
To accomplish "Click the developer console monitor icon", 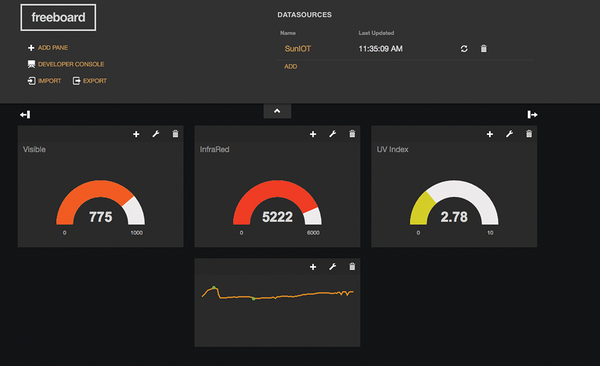I will (x=31, y=64).
